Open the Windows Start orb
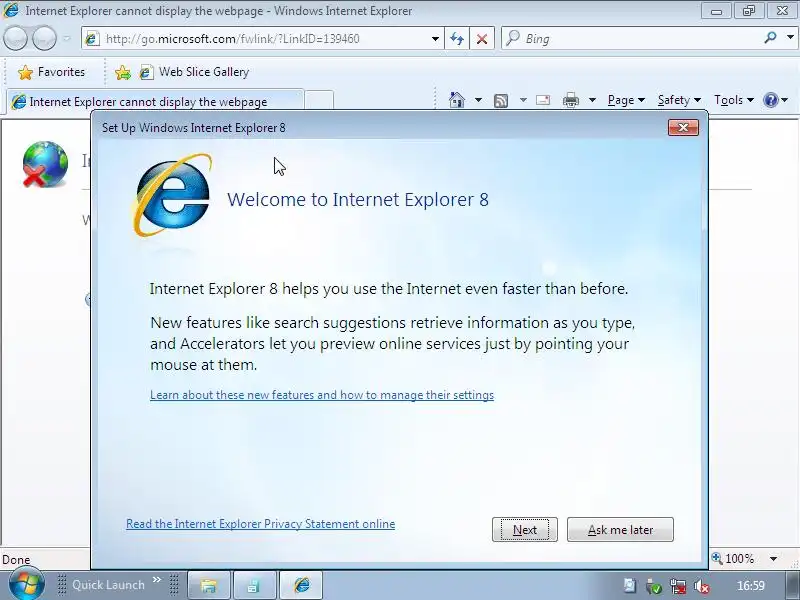This screenshot has width=800, height=600. 26,585
